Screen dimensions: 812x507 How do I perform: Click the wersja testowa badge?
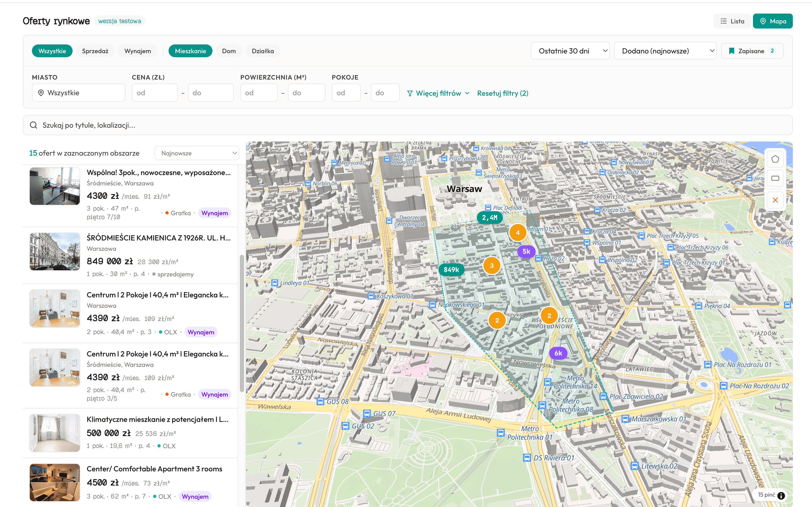120,21
